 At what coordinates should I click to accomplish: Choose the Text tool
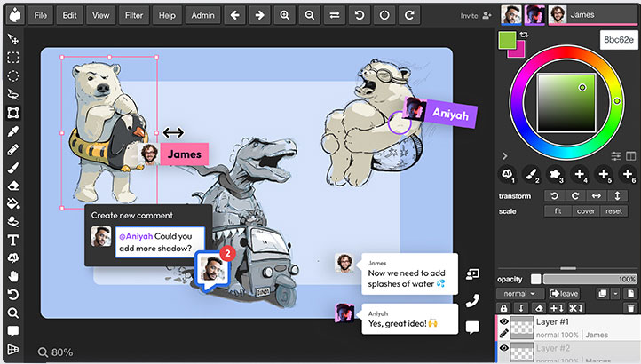[13, 240]
